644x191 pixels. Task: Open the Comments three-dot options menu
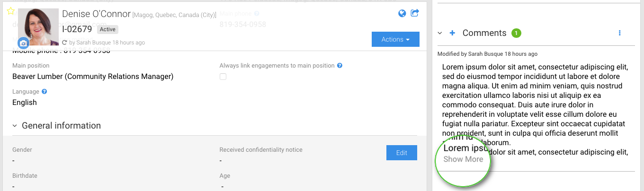[x=619, y=33]
